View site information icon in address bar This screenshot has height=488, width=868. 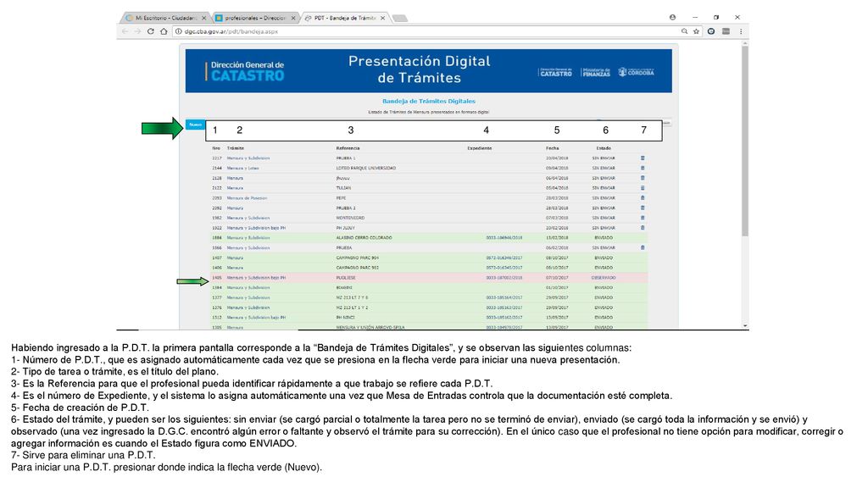point(179,31)
